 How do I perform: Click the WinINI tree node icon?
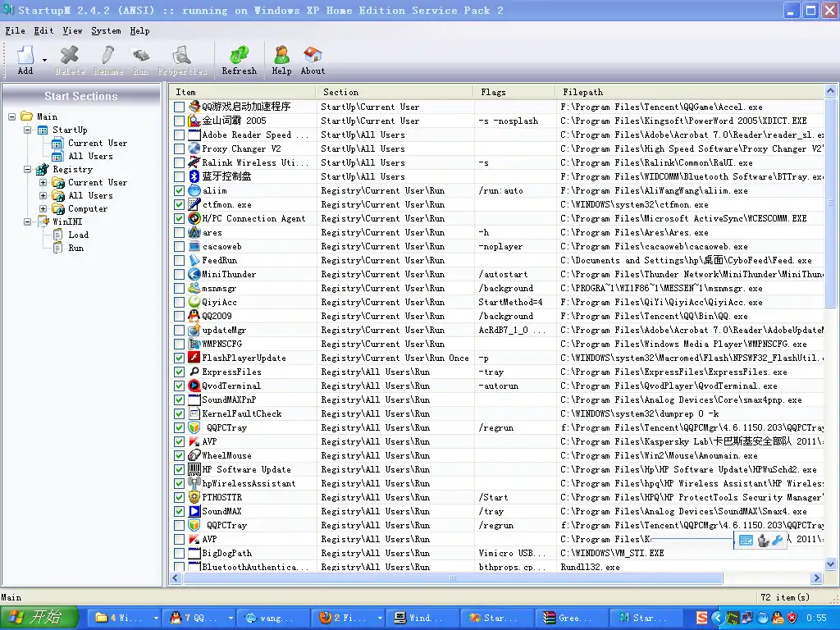coord(43,221)
